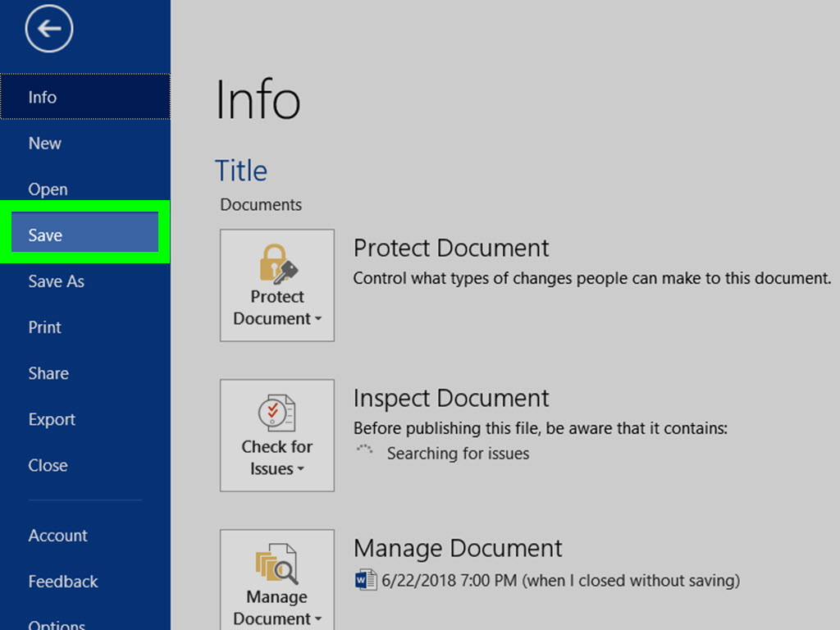Click the Documents title text

261,204
